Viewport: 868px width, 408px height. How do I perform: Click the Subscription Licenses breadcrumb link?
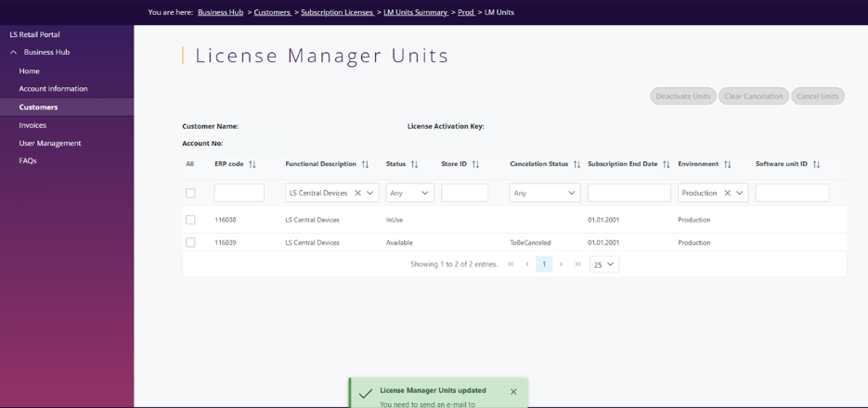pyautogui.click(x=337, y=12)
